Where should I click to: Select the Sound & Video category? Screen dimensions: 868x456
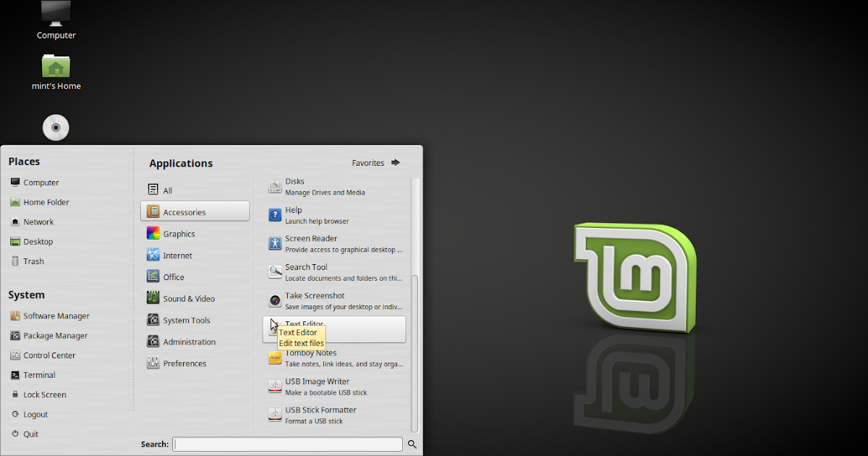(195, 298)
